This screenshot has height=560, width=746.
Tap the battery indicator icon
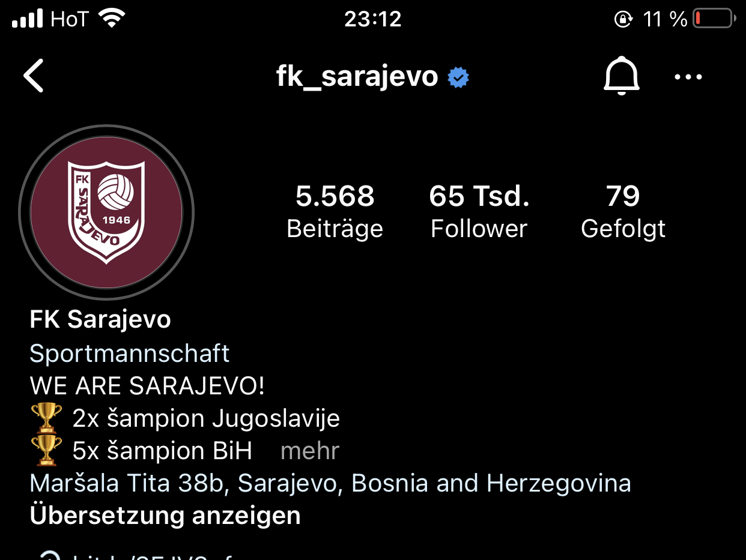pos(714,19)
